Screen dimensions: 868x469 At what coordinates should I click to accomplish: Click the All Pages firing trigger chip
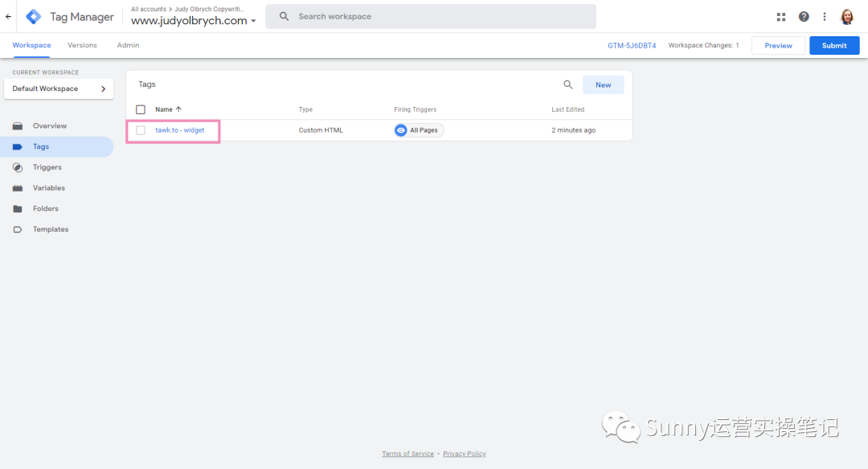[419, 130]
